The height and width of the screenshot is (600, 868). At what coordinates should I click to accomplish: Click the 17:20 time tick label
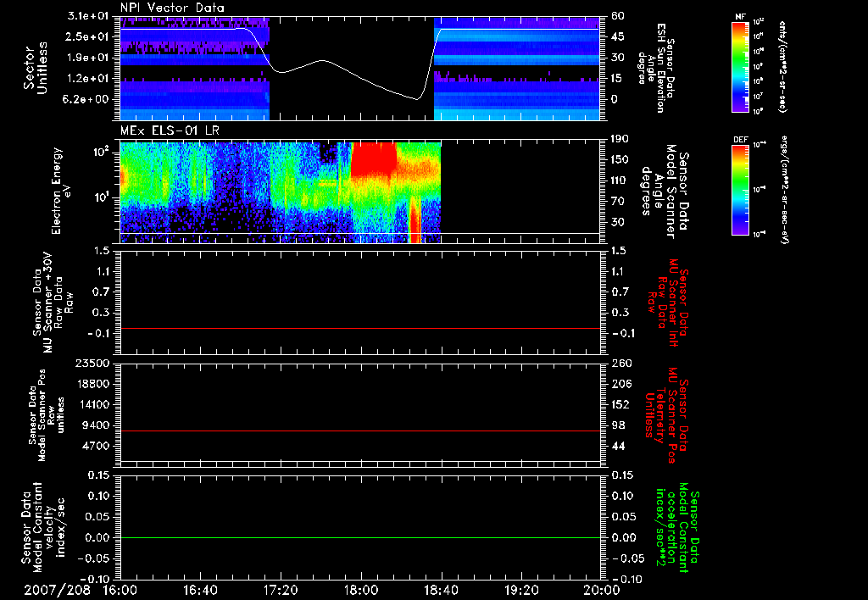tap(281, 591)
